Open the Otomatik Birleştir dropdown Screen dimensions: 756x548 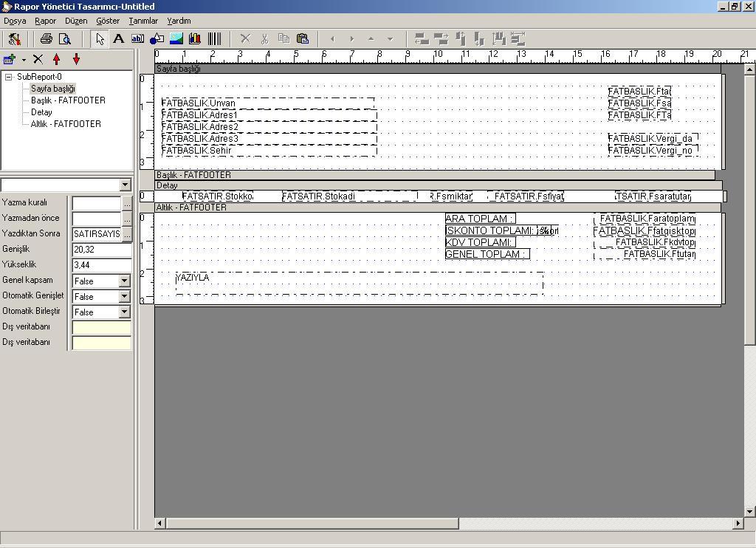(124, 312)
